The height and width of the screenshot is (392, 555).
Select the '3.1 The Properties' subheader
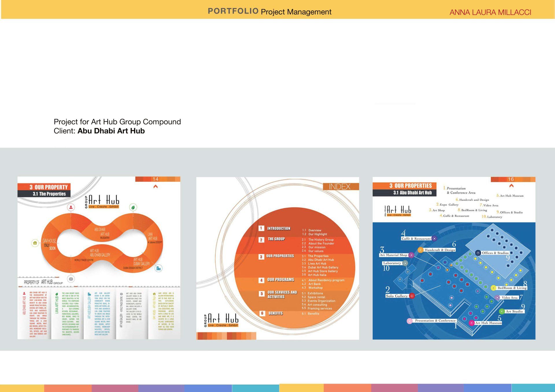44,194
